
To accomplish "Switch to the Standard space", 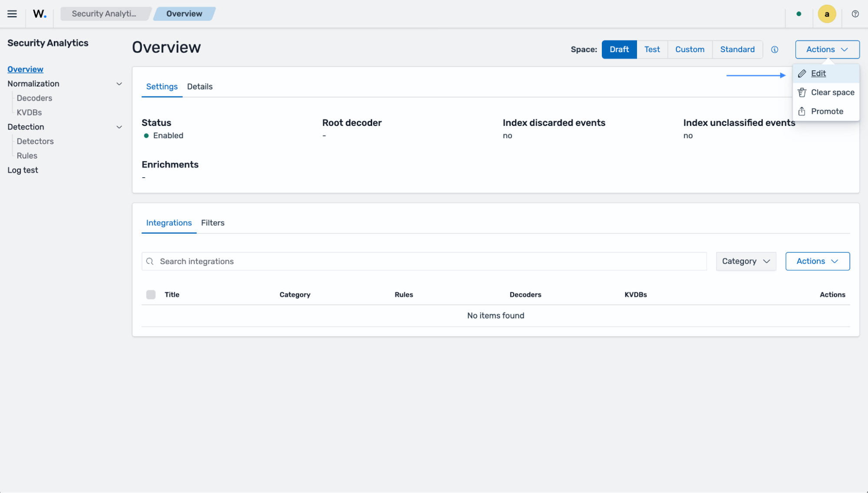I will [737, 50].
